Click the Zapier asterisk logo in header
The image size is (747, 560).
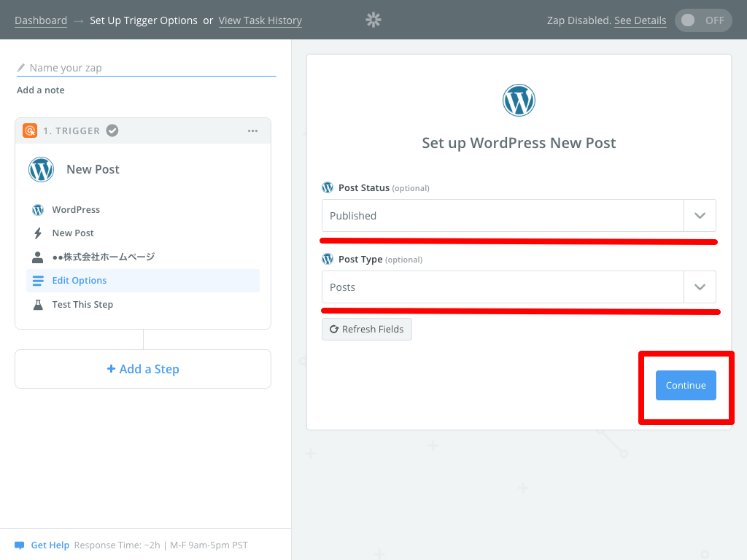[373, 20]
